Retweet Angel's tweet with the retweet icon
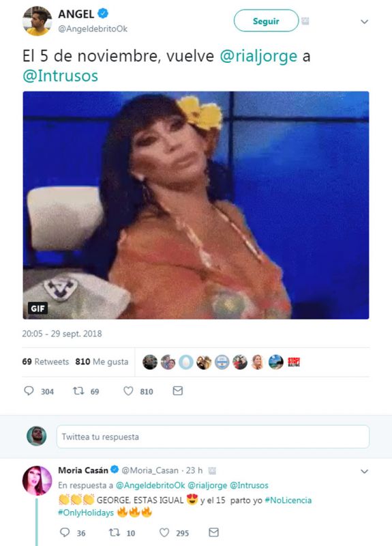 tap(78, 391)
